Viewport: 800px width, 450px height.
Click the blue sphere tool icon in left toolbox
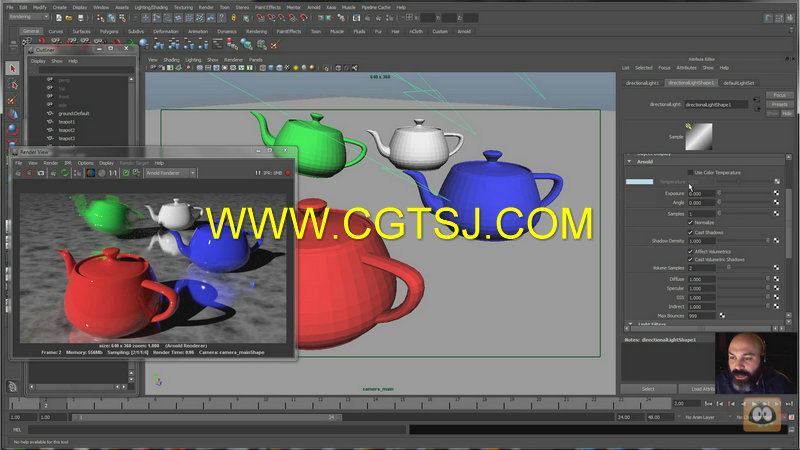click(x=13, y=129)
